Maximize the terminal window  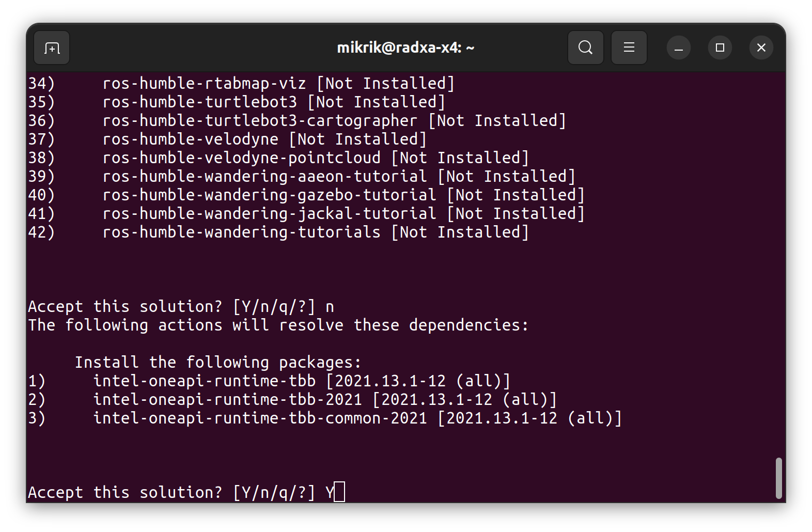(x=720, y=48)
